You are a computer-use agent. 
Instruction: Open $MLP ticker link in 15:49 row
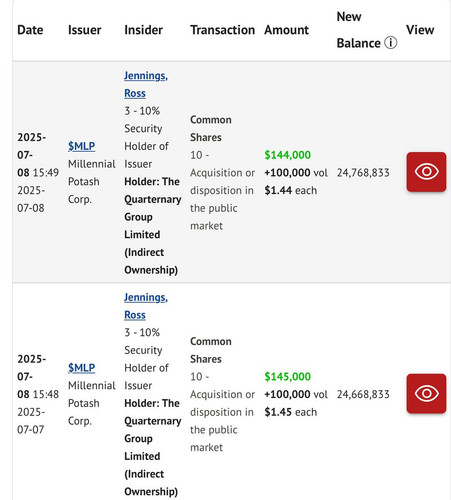[x=82, y=146]
